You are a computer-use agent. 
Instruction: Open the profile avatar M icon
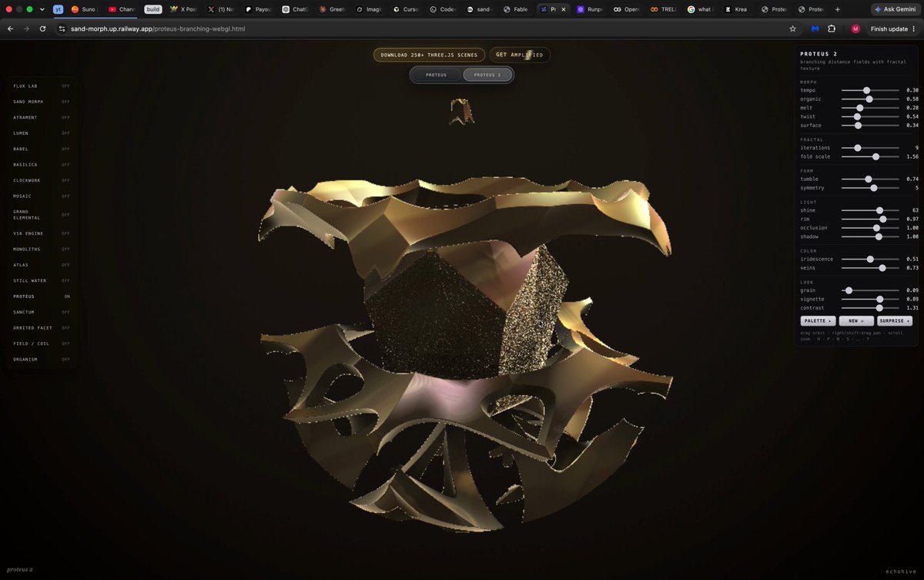(855, 28)
